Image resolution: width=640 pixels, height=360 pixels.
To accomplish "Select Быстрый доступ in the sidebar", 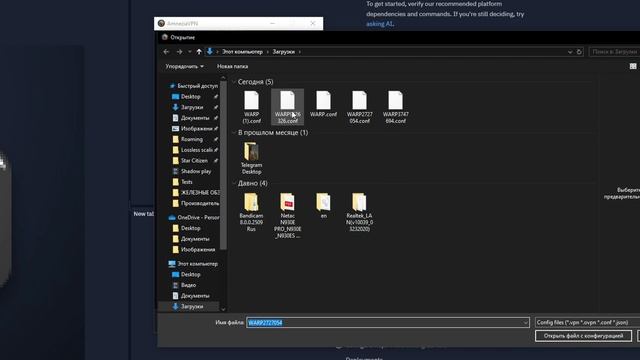I will point(198,86).
